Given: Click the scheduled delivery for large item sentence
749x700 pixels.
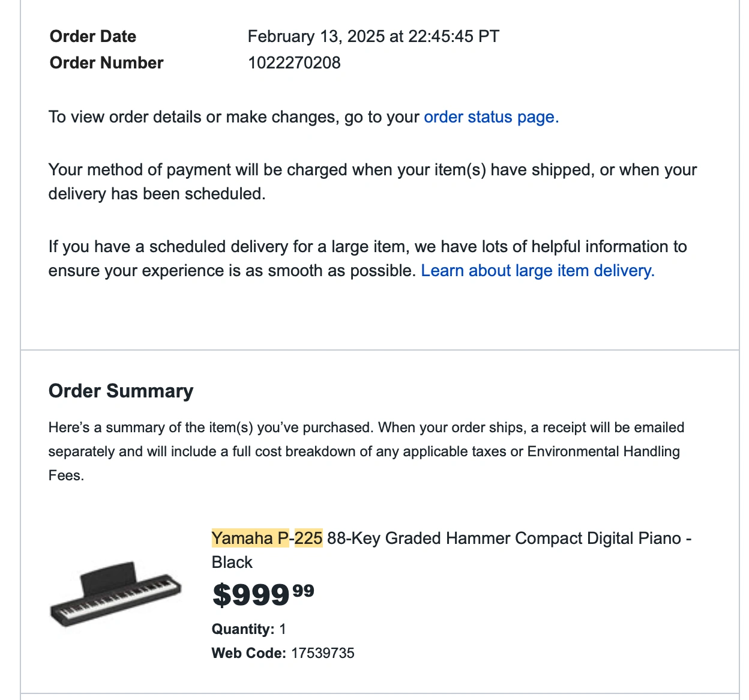Looking at the screenshot, I should [x=367, y=247].
